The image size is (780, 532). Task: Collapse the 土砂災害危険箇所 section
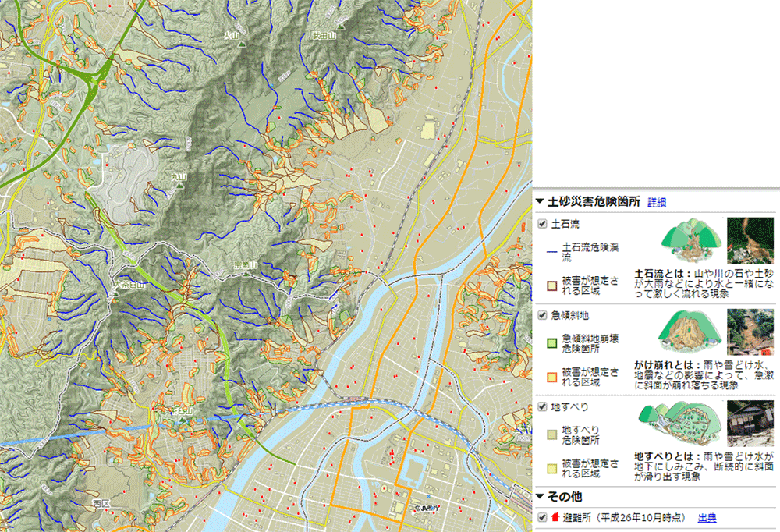pos(540,201)
